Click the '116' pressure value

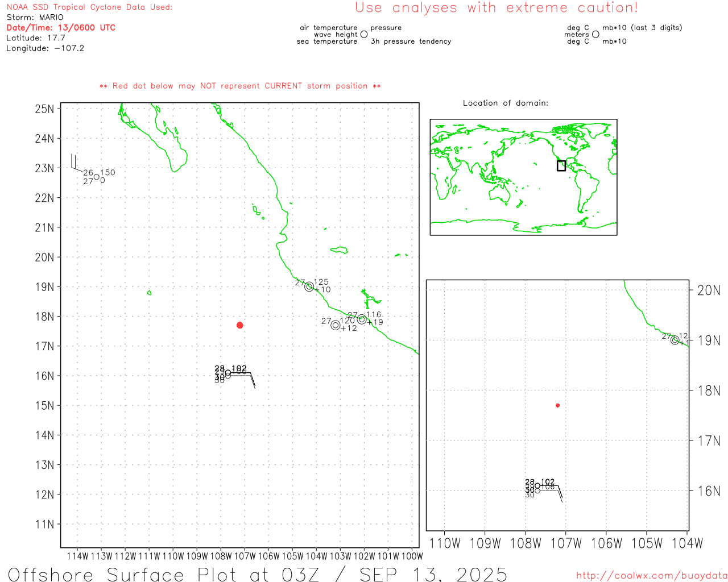(x=374, y=314)
